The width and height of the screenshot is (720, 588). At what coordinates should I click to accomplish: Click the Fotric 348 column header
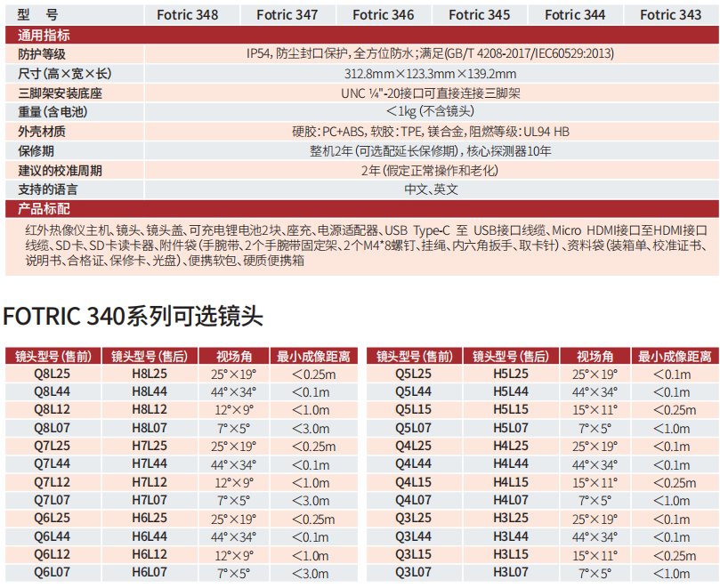(x=187, y=14)
